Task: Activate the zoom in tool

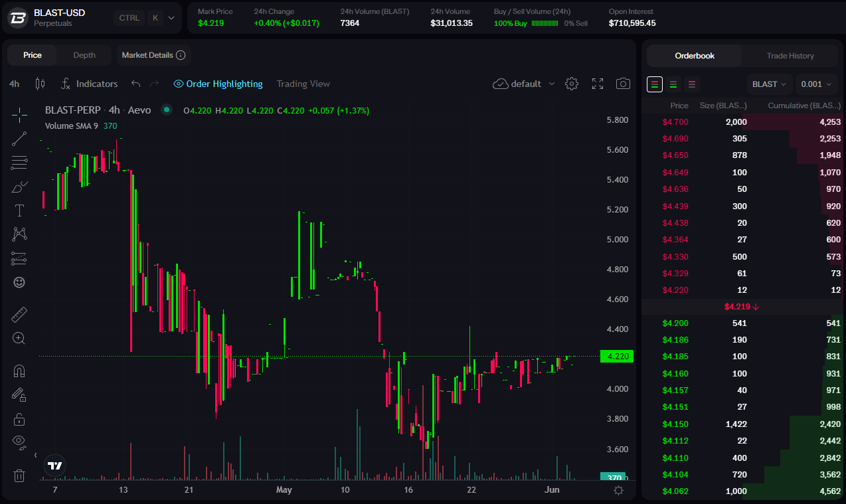Action: (19, 338)
